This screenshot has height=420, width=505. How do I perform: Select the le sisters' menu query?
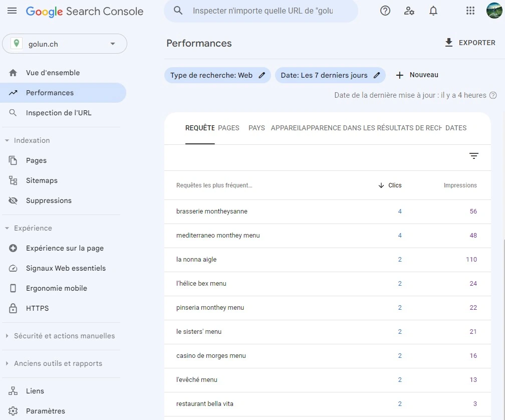pyautogui.click(x=328, y=332)
